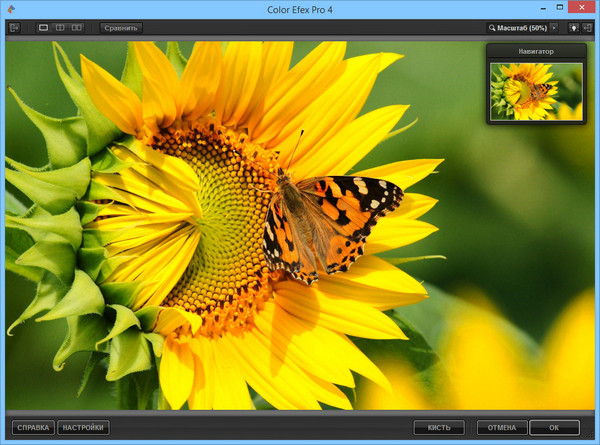Click the lightbulb background color icon

click(x=574, y=28)
